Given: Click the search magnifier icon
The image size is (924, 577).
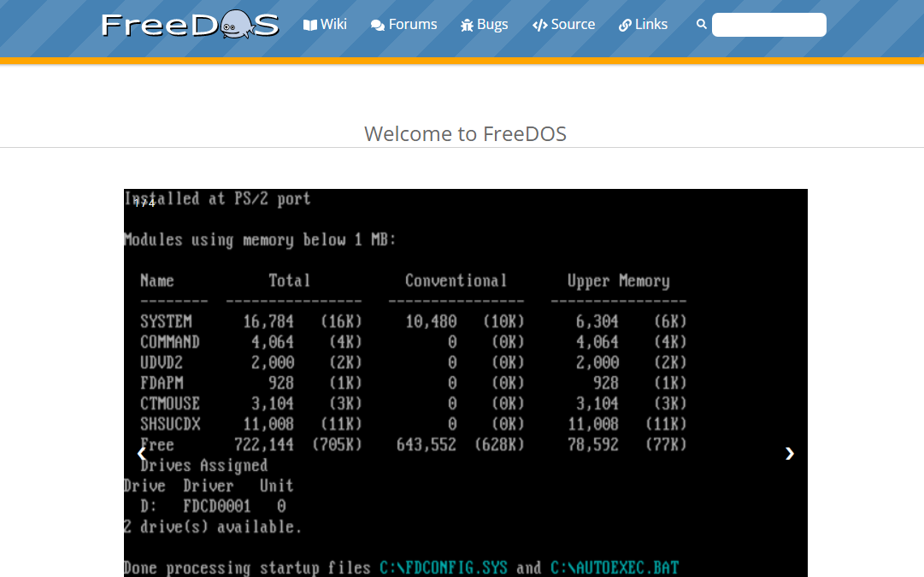Looking at the screenshot, I should click(701, 24).
